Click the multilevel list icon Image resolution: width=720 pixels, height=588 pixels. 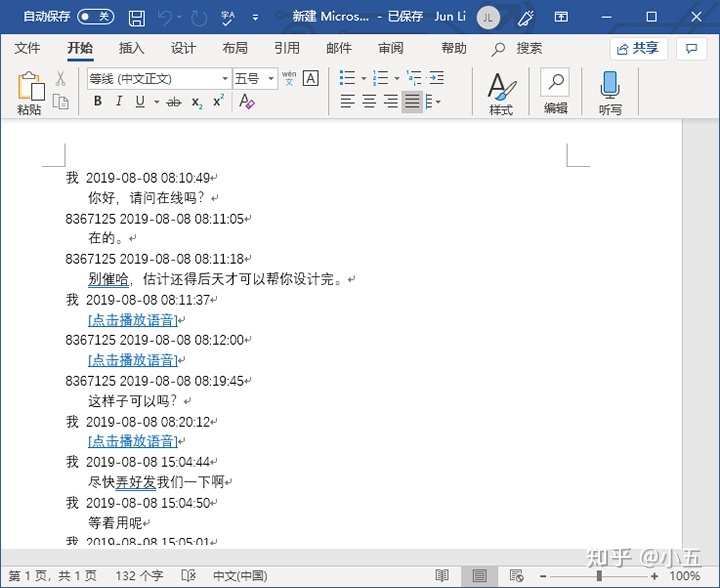[414, 78]
